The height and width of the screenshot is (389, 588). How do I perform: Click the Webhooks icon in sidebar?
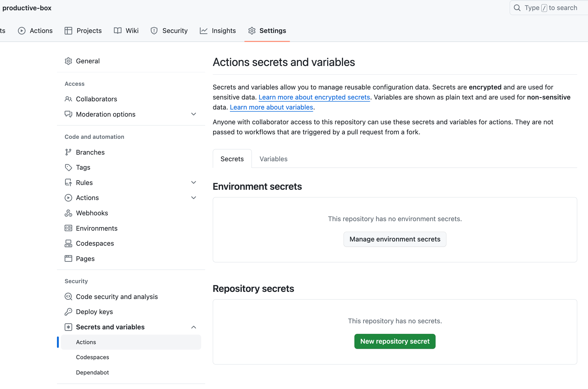68,213
